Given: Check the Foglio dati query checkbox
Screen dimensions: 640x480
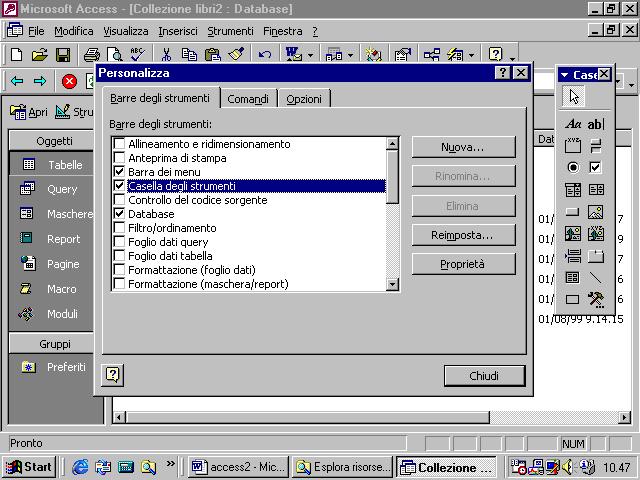Looking at the screenshot, I should [x=119, y=242].
